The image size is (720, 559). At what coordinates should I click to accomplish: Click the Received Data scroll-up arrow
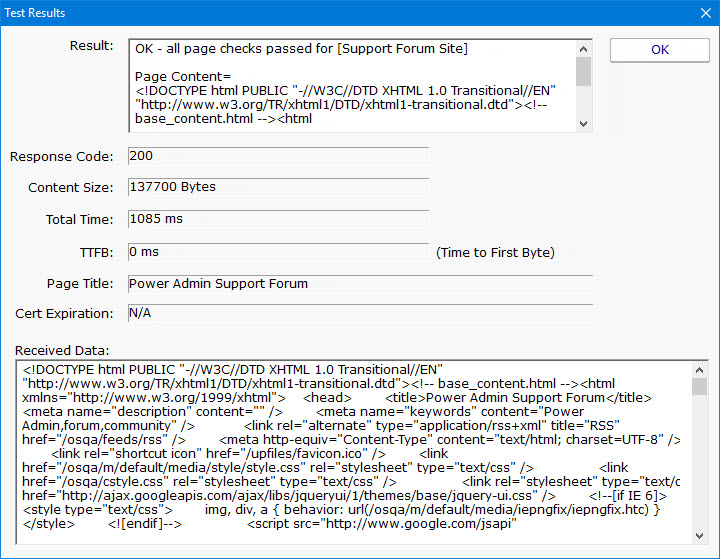pyautogui.click(x=700, y=369)
